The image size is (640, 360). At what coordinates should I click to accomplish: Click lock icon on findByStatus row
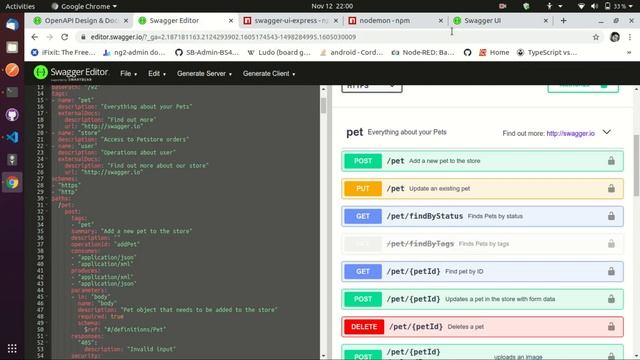(611, 216)
